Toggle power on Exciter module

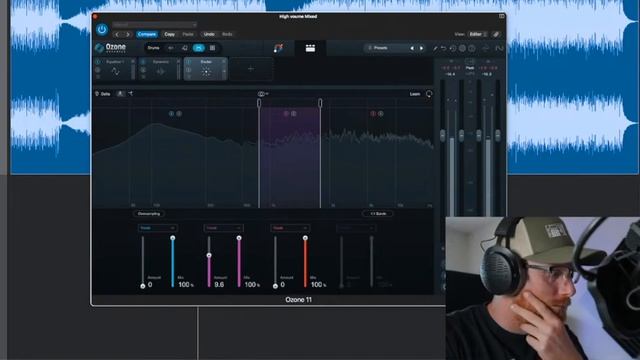click(x=189, y=62)
